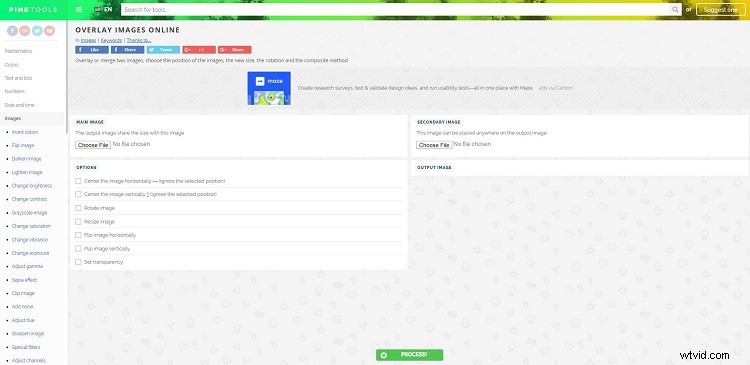Open the Clip image tool

tap(23, 293)
